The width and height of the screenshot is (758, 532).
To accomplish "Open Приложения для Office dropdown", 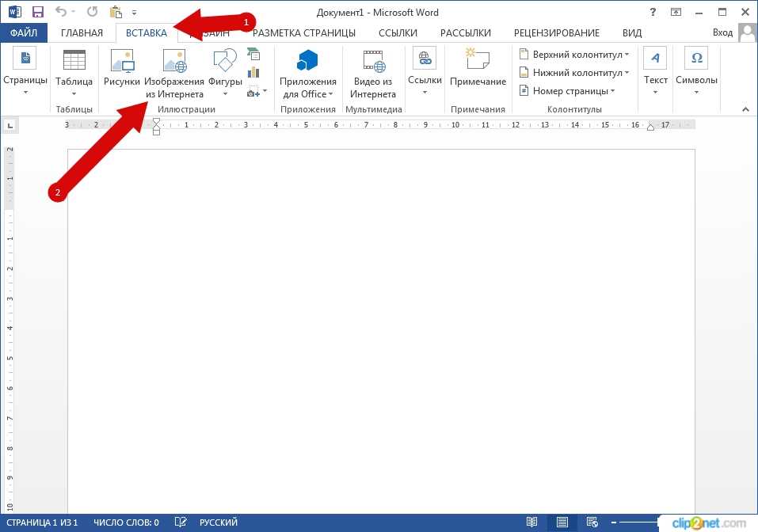I will (x=307, y=74).
